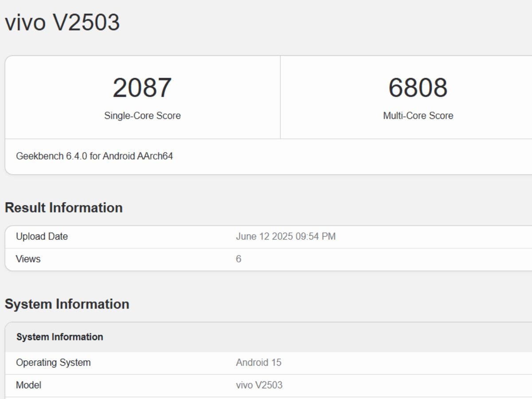Click the large System Information section heading
Viewport: 532px width, 399px height.
pos(67,304)
